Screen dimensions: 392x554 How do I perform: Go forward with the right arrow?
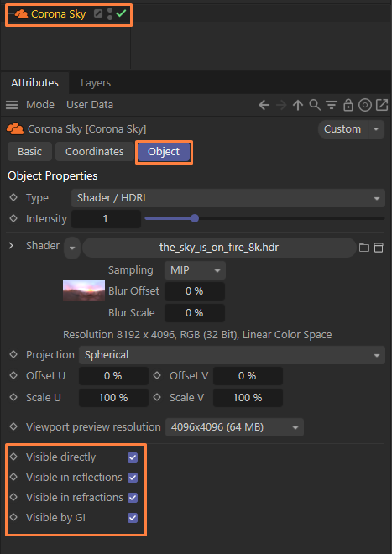281,105
